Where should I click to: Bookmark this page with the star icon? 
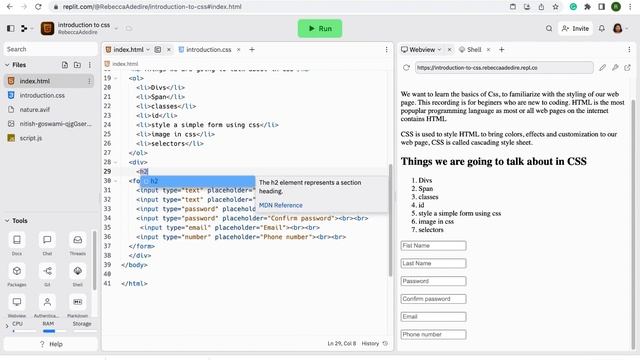click(x=556, y=7)
